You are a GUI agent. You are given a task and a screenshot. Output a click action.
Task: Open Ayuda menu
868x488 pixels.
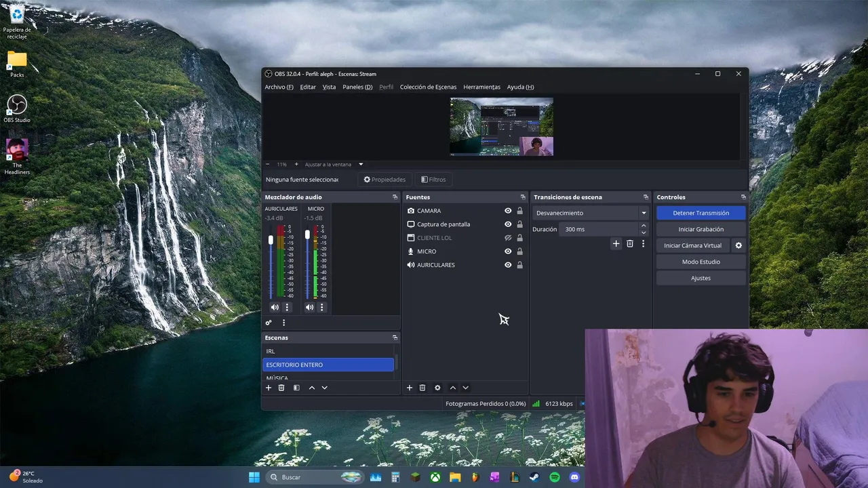click(520, 87)
